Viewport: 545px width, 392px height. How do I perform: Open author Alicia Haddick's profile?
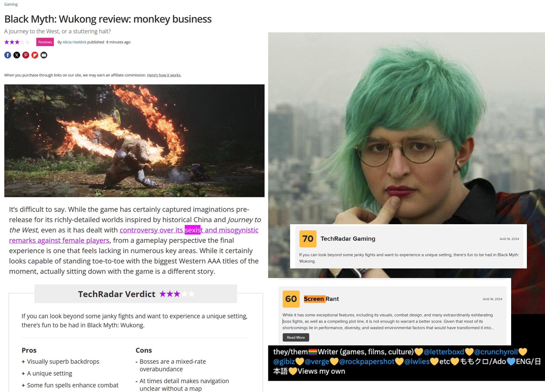74,42
